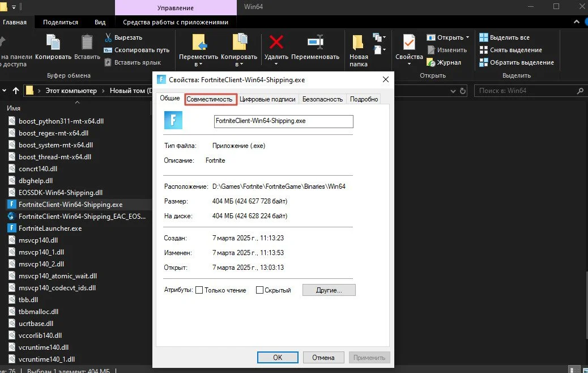Switch to the Безопасность tab

322,99
